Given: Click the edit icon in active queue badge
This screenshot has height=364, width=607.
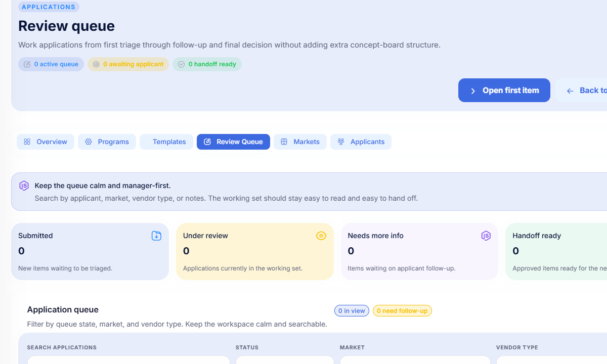Looking at the screenshot, I should [27, 64].
